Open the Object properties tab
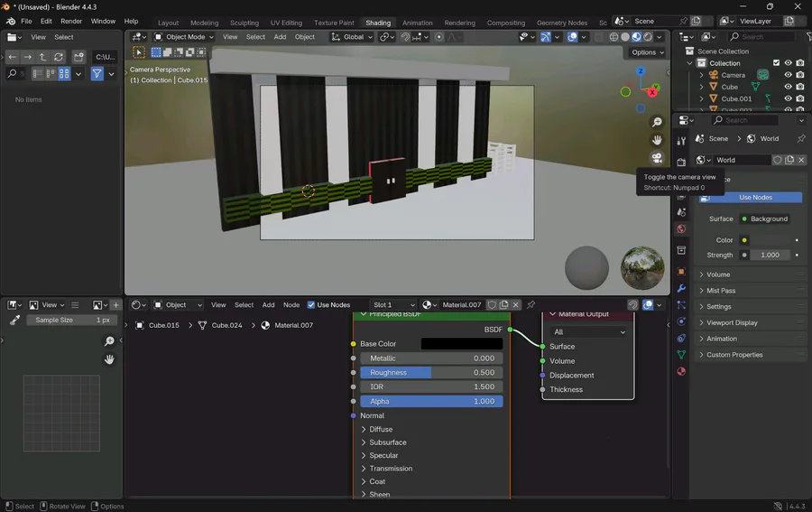Viewport: 812px width, 512px height. coord(681,271)
